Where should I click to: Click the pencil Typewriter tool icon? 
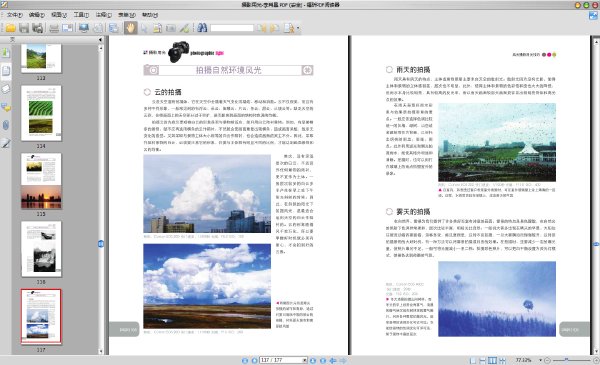[184, 28]
